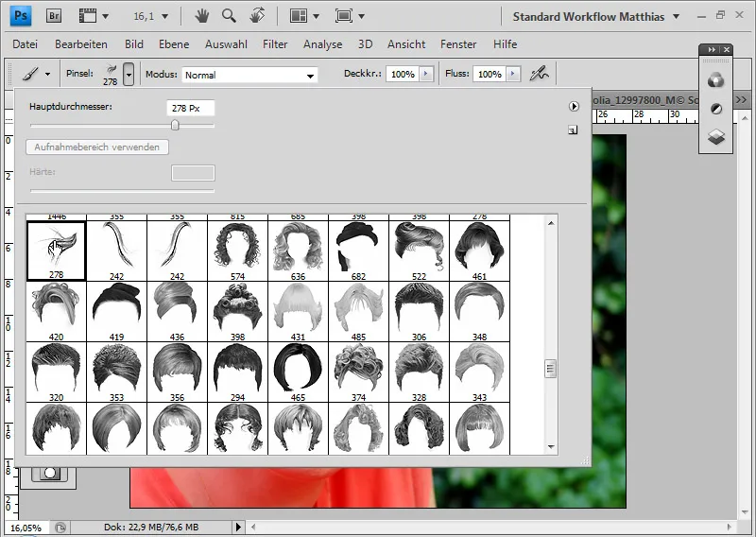Click the Pinsel 278 brush preview

coord(111,75)
